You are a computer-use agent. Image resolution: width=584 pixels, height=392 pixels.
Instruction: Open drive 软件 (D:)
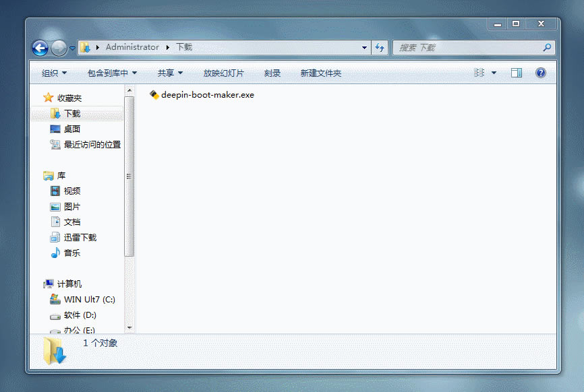(x=80, y=315)
